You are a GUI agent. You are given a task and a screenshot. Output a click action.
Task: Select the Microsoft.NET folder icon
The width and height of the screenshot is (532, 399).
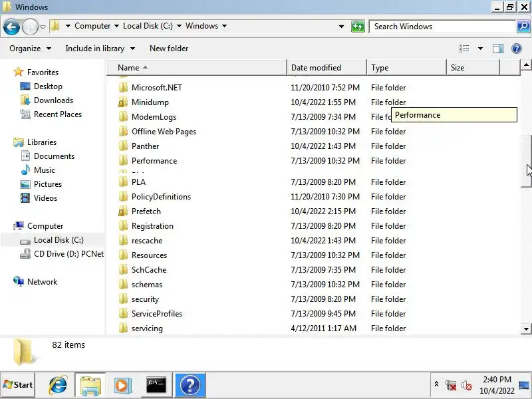[123, 88]
